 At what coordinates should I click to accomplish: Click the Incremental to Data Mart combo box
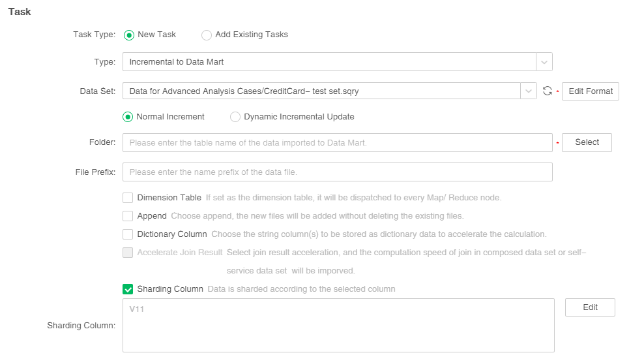click(329, 62)
